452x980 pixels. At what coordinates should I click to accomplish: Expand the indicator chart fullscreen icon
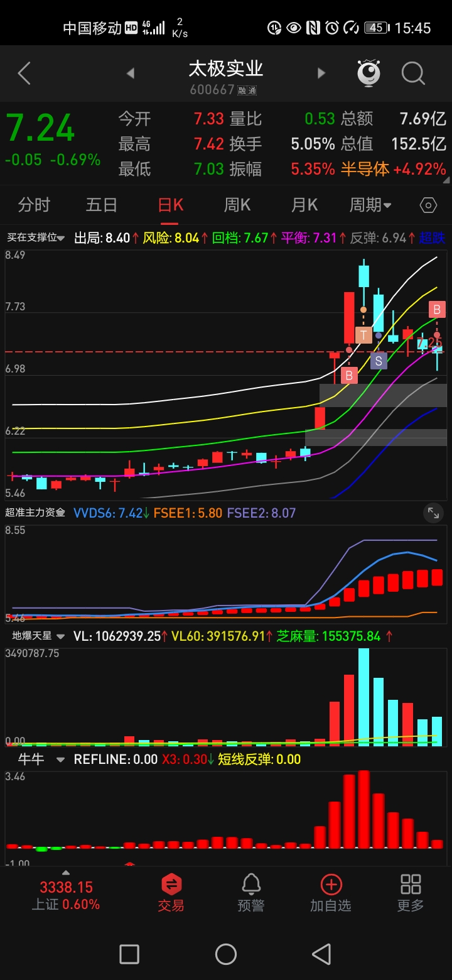pyautogui.click(x=433, y=513)
